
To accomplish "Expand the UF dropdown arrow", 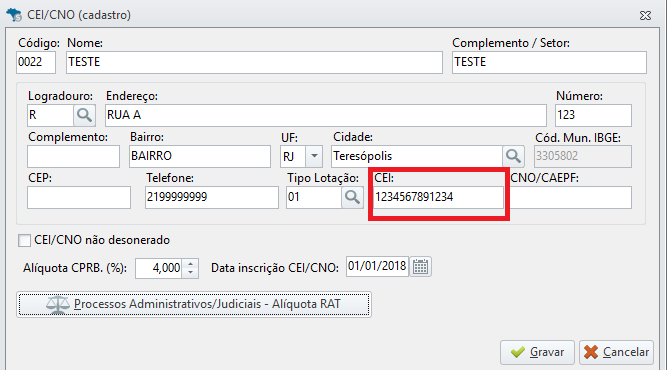I will tap(314, 156).
